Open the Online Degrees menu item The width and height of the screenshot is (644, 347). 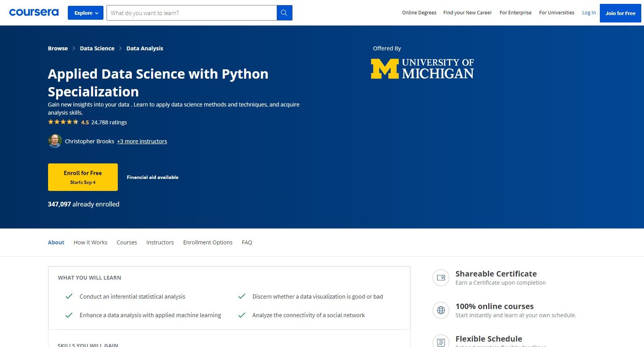(x=419, y=13)
